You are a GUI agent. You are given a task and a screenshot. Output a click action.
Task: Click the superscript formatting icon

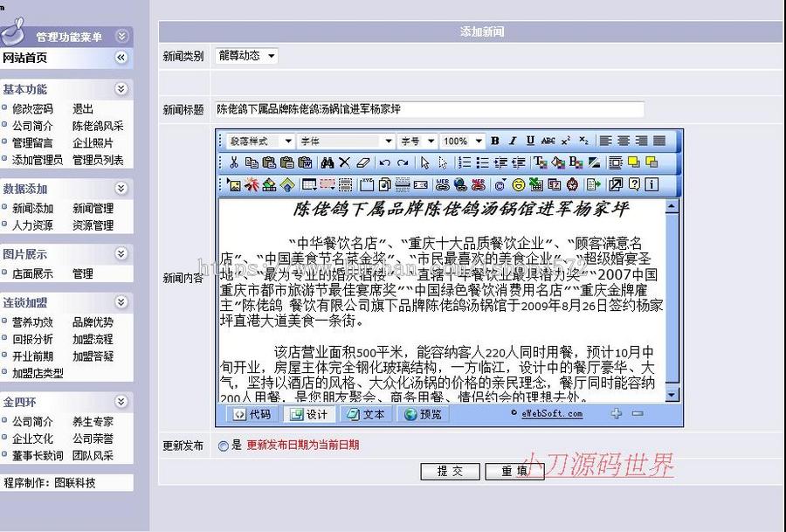coord(564,141)
